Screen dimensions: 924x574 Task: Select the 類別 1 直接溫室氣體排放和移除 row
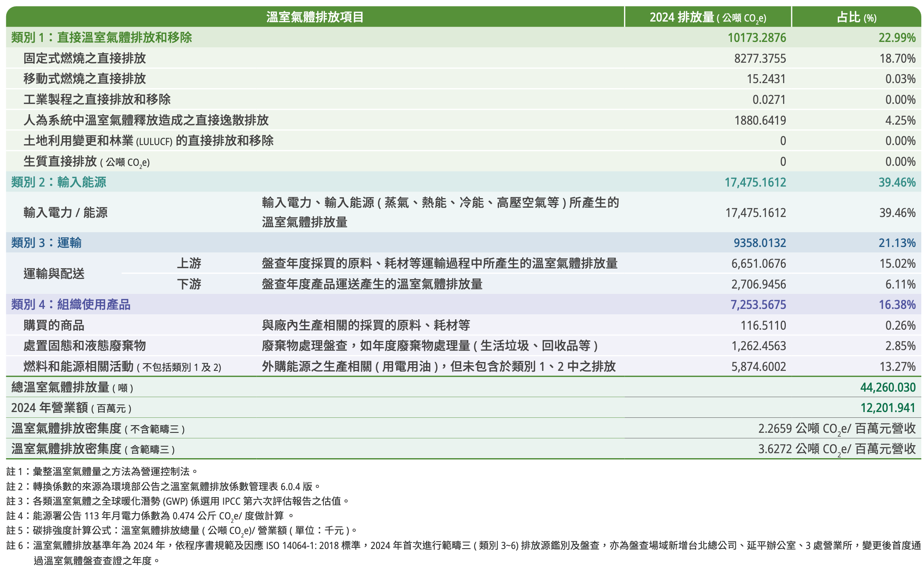(x=102, y=38)
